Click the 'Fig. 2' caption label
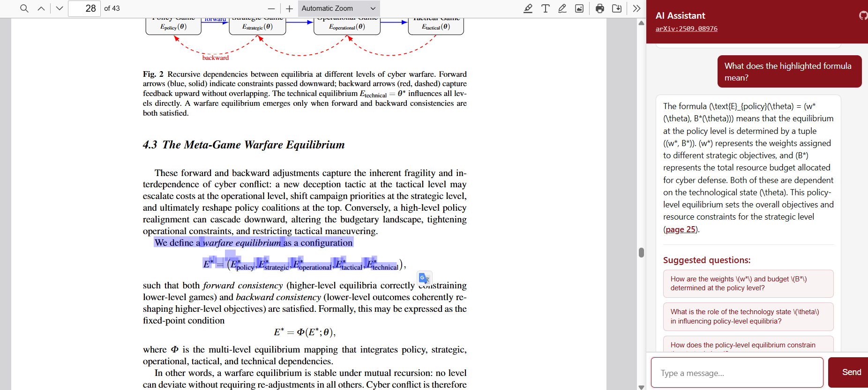 pos(153,74)
